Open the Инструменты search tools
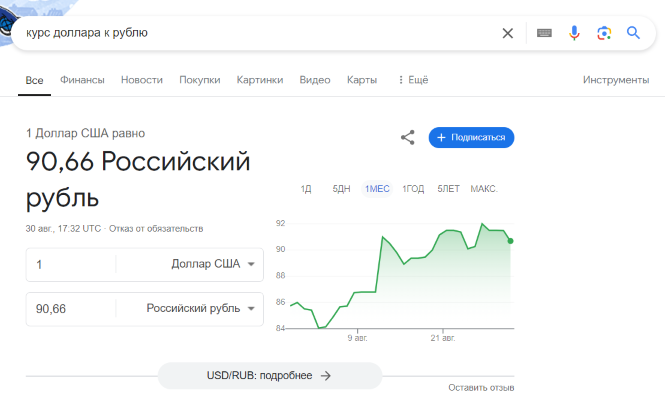 click(x=616, y=80)
